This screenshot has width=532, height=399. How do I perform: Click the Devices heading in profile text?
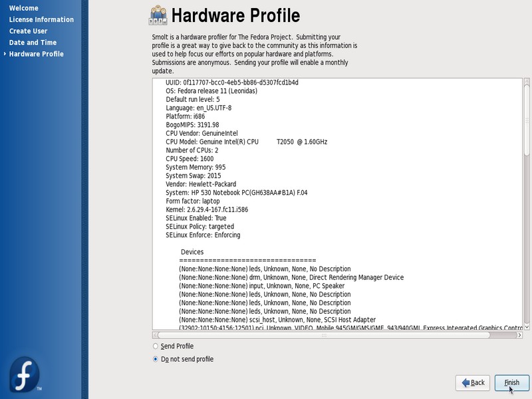click(x=192, y=252)
